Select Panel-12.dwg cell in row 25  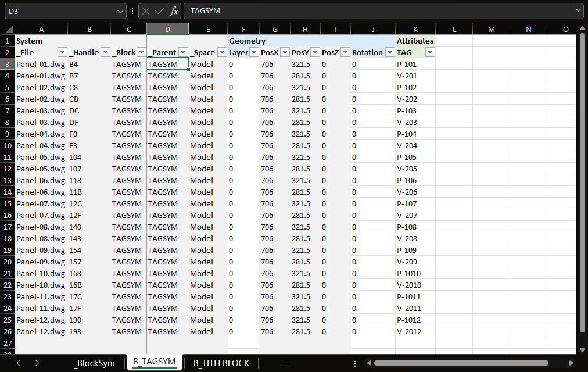41,320
